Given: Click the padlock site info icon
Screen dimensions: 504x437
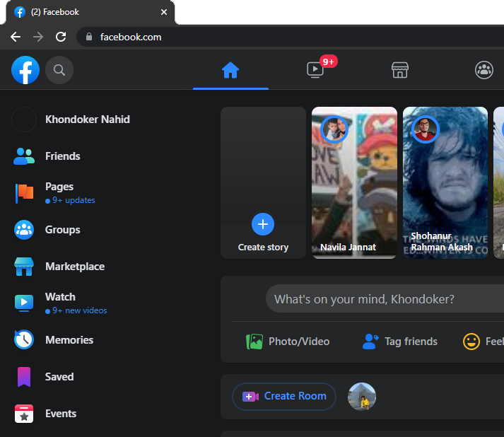Looking at the screenshot, I should coord(89,37).
